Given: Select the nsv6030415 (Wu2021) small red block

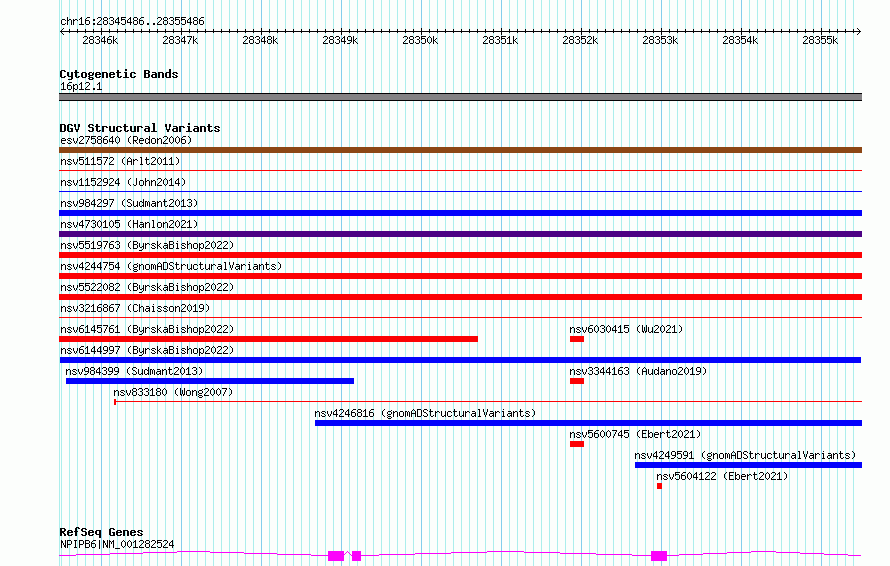Looking at the screenshot, I should click(577, 339).
